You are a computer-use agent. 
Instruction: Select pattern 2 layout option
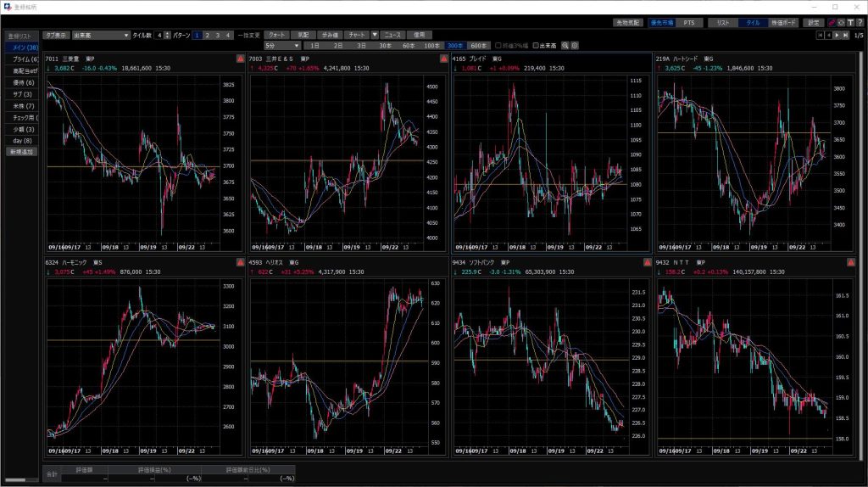[x=207, y=35]
